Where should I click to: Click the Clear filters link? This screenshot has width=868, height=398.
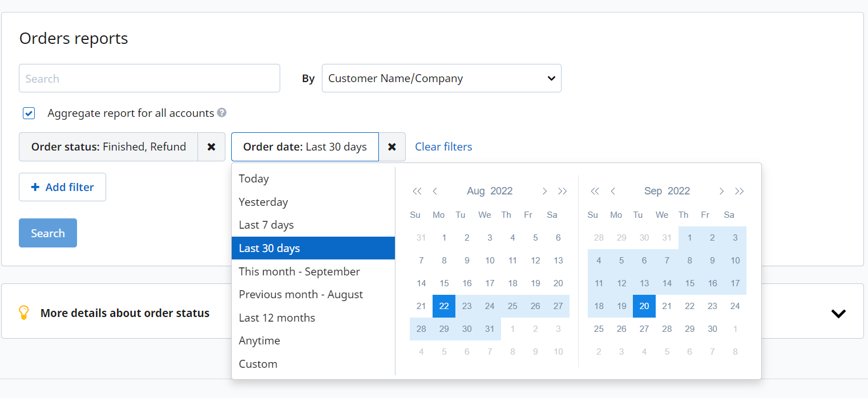point(443,147)
